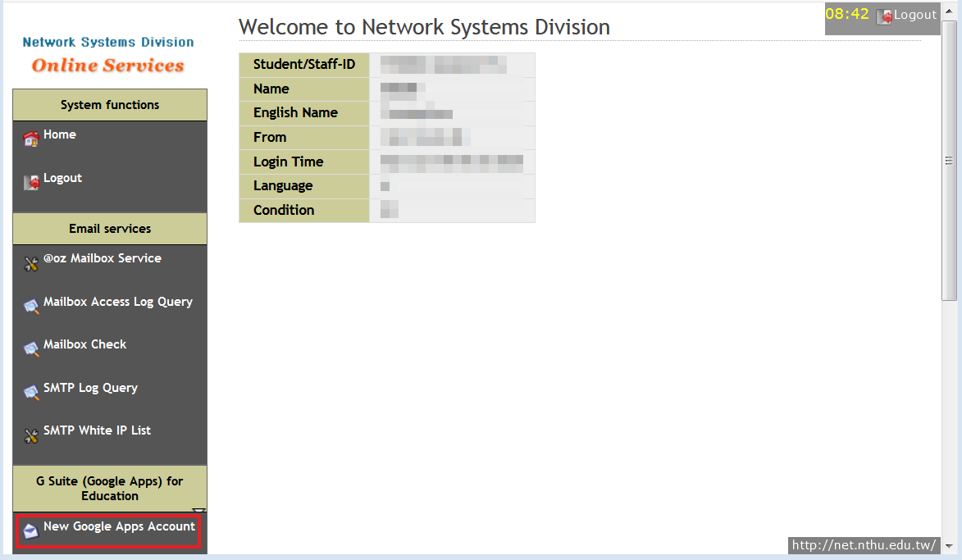This screenshot has height=560, width=962.
Task: Click the Mailbox Check magnifier icon
Action: pyautogui.click(x=31, y=349)
